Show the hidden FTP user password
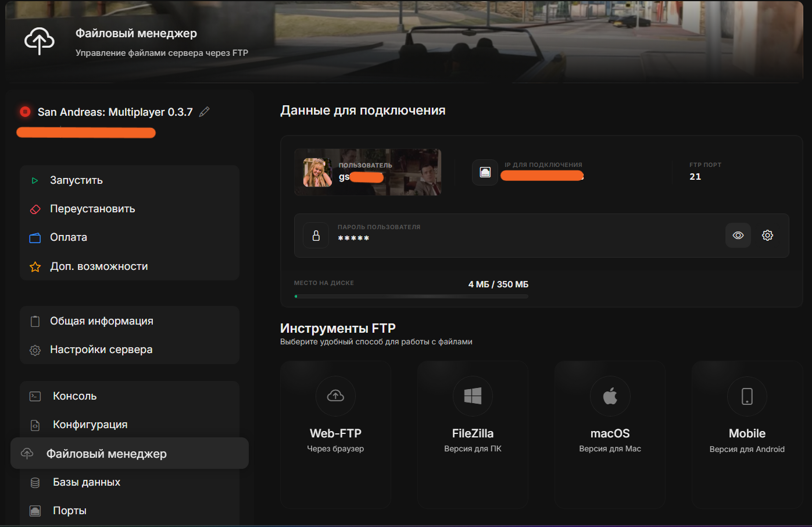The width and height of the screenshot is (812, 527). pyautogui.click(x=738, y=236)
